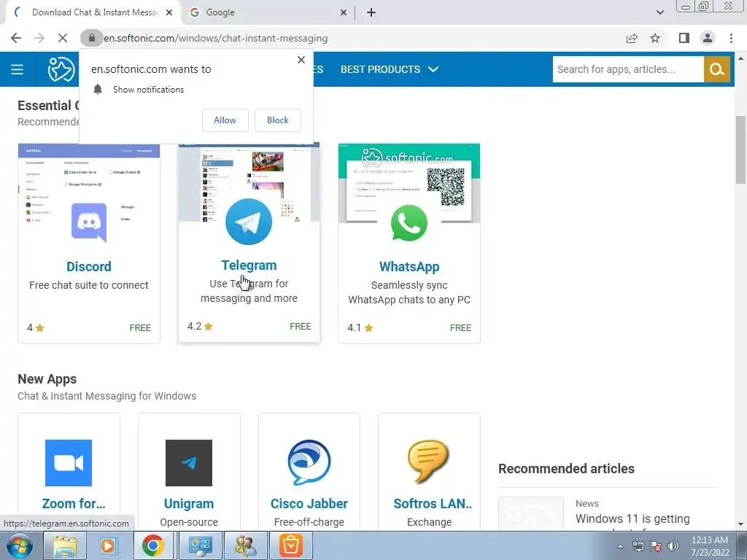Open the Cisco Jabber title link
The height and width of the screenshot is (560, 747).
(309, 503)
